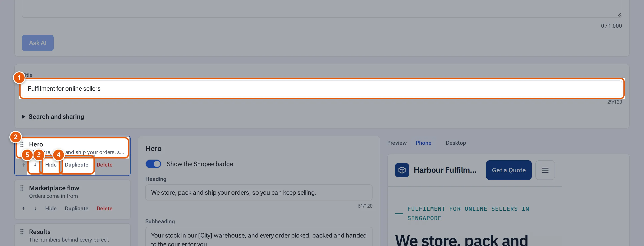Toggle the Show the Shopee badge switch

pyautogui.click(x=153, y=164)
